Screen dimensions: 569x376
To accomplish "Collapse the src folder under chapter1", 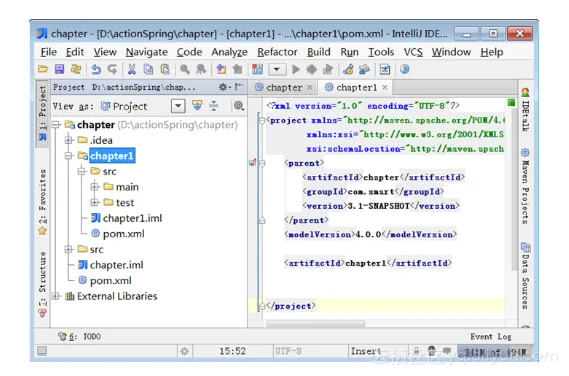I will [x=82, y=171].
